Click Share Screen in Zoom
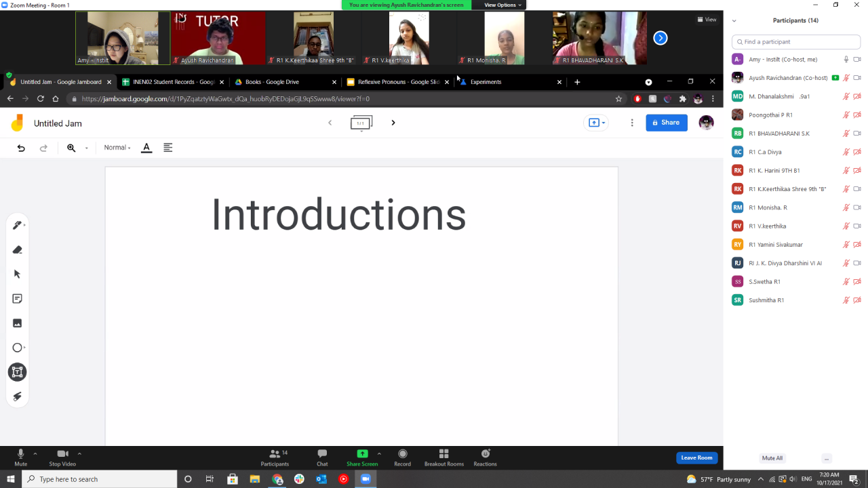 [362, 457]
